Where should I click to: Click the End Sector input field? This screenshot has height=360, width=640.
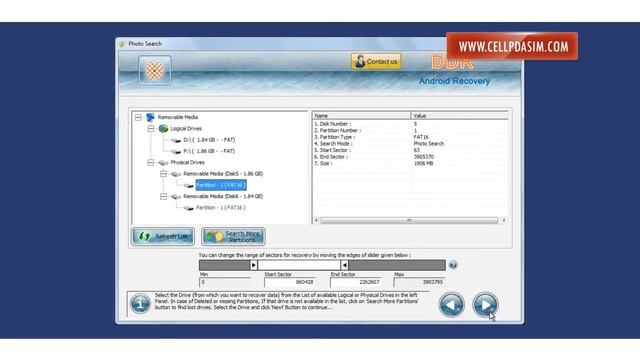pyautogui.click(x=356, y=282)
